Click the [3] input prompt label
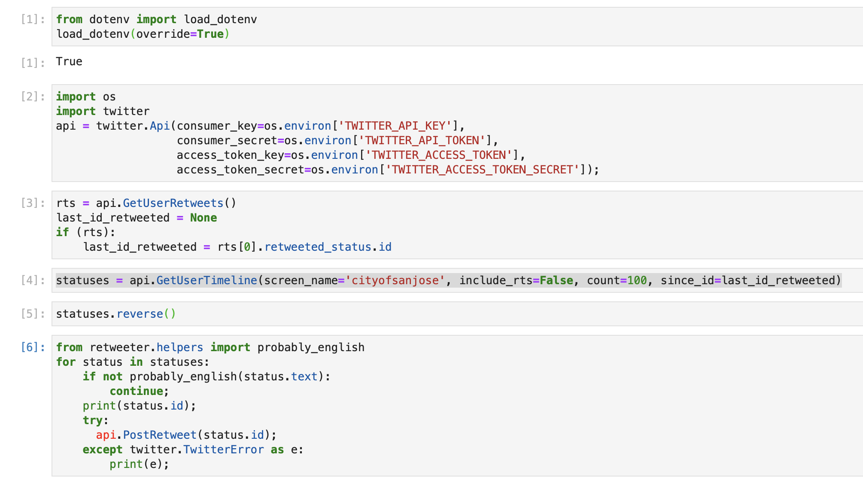The width and height of the screenshot is (863, 504). tap(33, 203)
